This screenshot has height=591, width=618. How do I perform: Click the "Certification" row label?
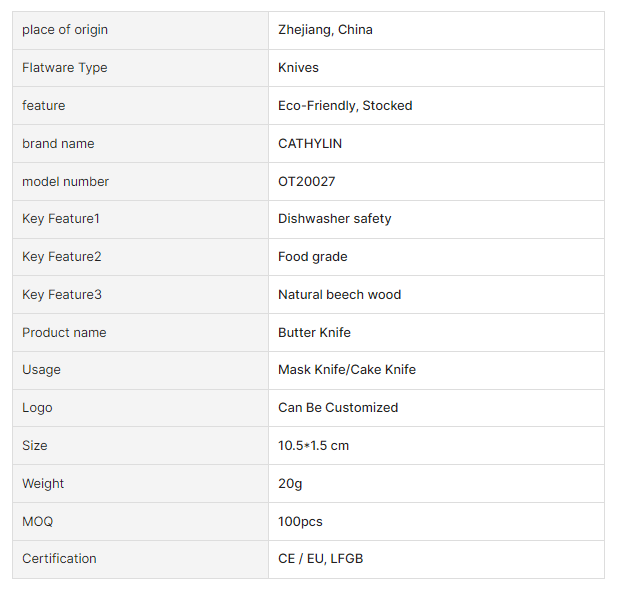[60, 559]
